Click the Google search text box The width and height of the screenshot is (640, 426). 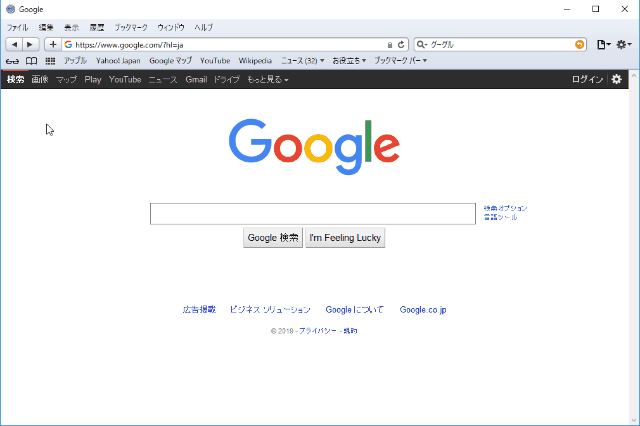[x=313, y=214]
